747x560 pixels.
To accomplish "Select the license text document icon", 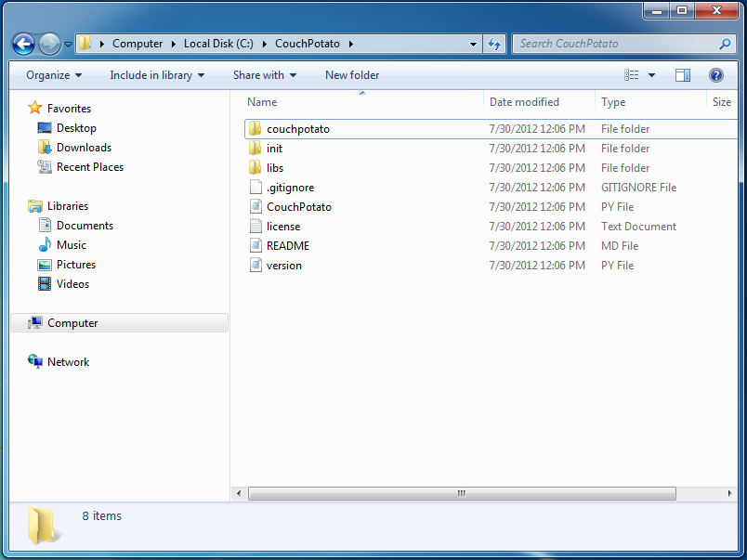I will 256,227.
